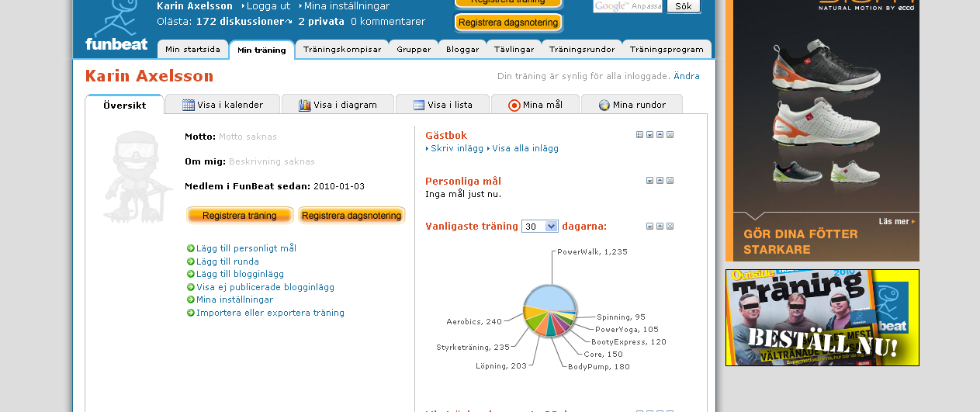Switch to the Bloggar tab
The width and height of the screenshot is (980, 412).
coord(462,49)
